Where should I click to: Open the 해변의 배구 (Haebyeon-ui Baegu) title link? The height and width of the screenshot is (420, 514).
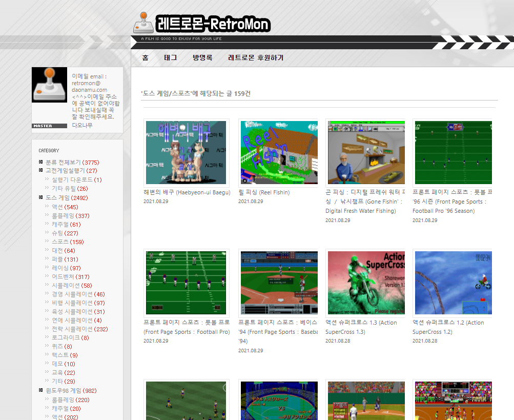click(187, 192)
